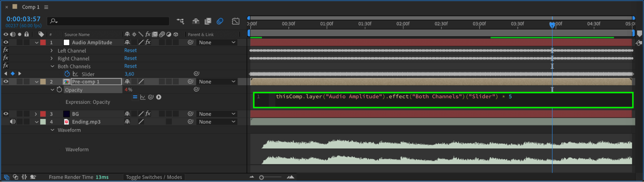The height and width of the screenshot is (182, 644).
Task: Click the Slider stopwatch icon
Action: tap(67, 74)
